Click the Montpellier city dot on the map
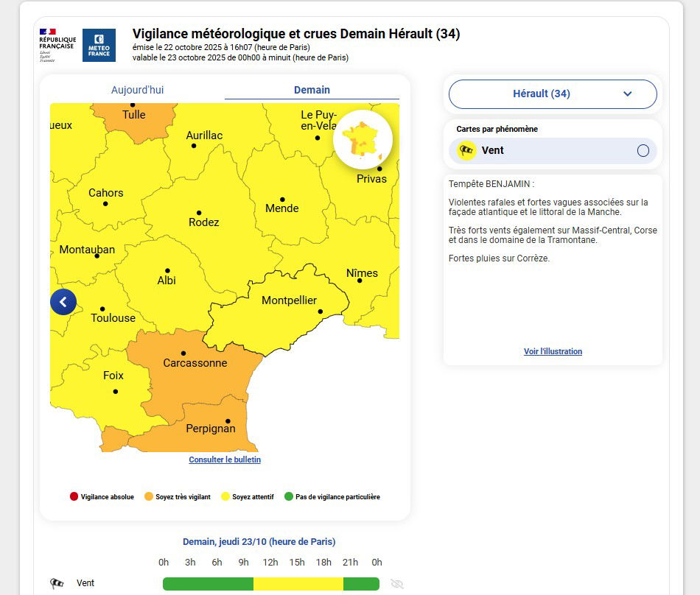 (x=321, y=311)
